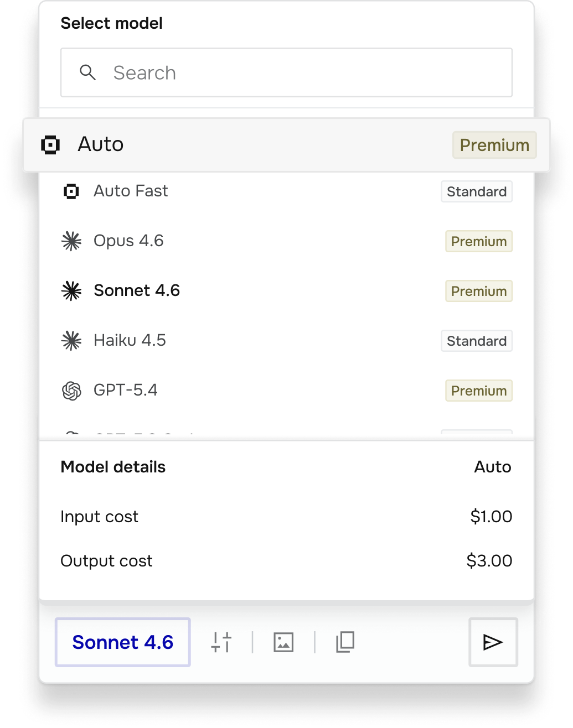573x728 pixels.
Task: Select Auto Fast from model list
Action: (131, 191)
